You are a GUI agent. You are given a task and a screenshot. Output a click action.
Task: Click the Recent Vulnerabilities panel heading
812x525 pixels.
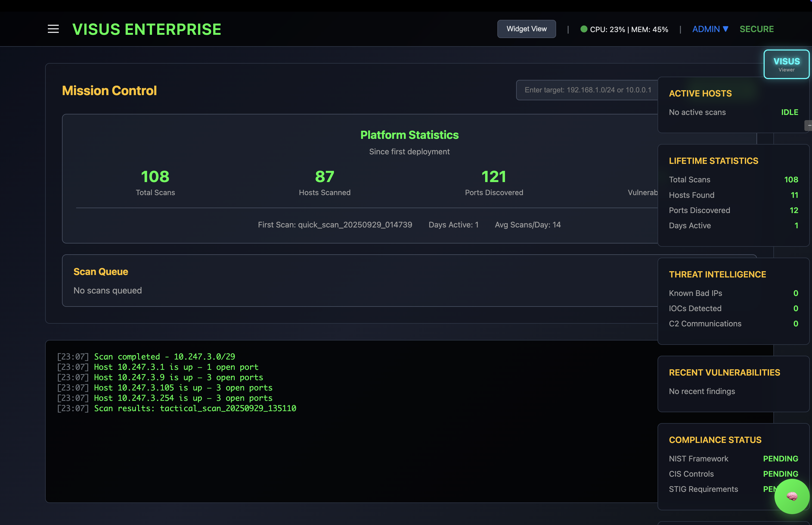point(724,373)
